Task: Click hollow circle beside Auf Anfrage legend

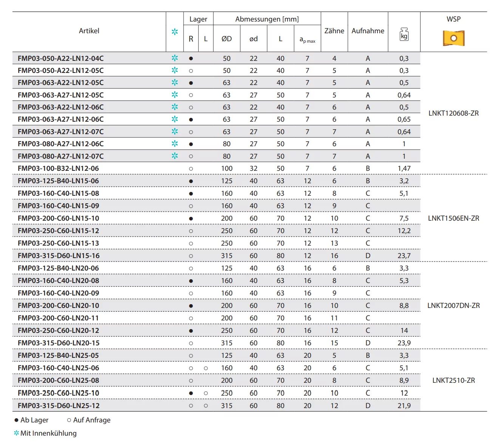Action: (69, 420)
